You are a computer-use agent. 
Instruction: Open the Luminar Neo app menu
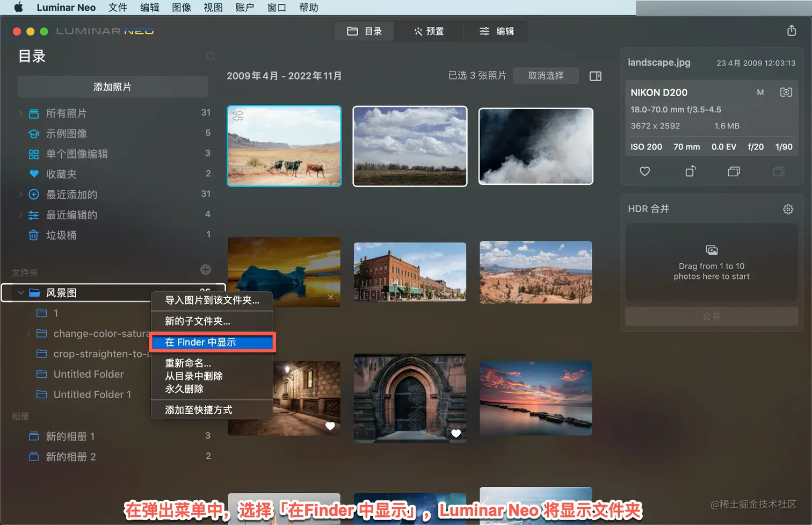pyautogui.click(x=66, y=8)
